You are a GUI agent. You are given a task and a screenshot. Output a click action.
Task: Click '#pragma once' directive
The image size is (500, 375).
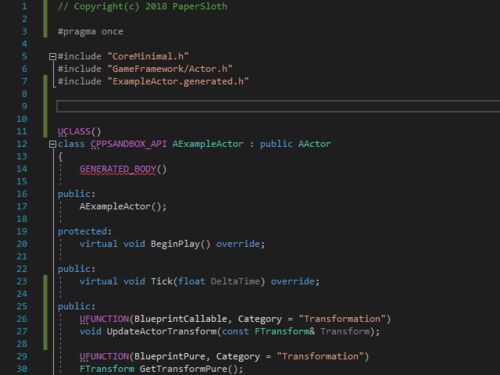pyautogui.click(x=90, y=32)
